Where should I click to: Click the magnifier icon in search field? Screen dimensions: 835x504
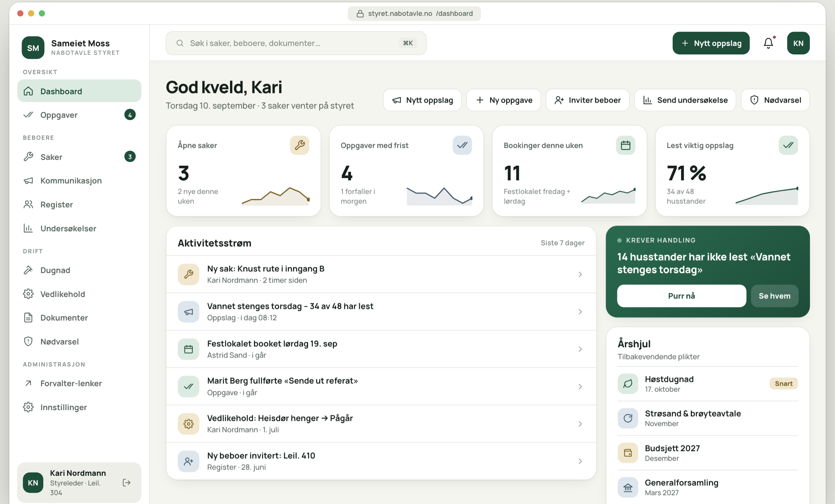tap(180, 43)
